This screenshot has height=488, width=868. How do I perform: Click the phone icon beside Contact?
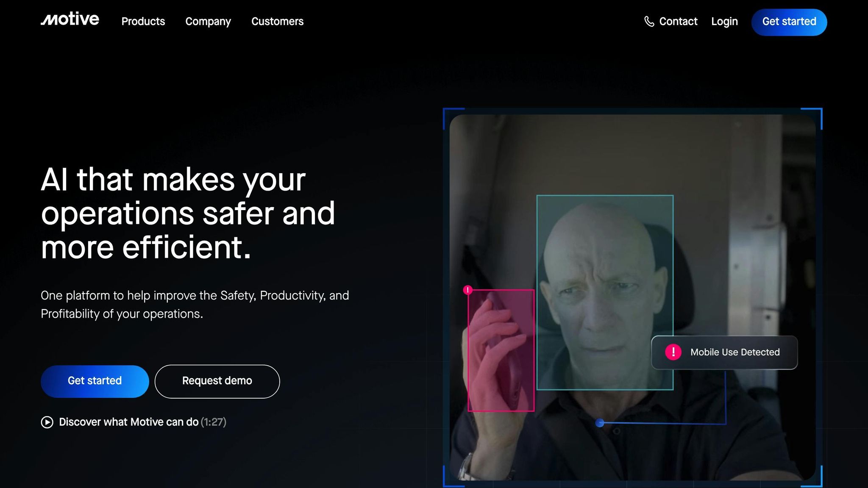(x=649, y=21)
